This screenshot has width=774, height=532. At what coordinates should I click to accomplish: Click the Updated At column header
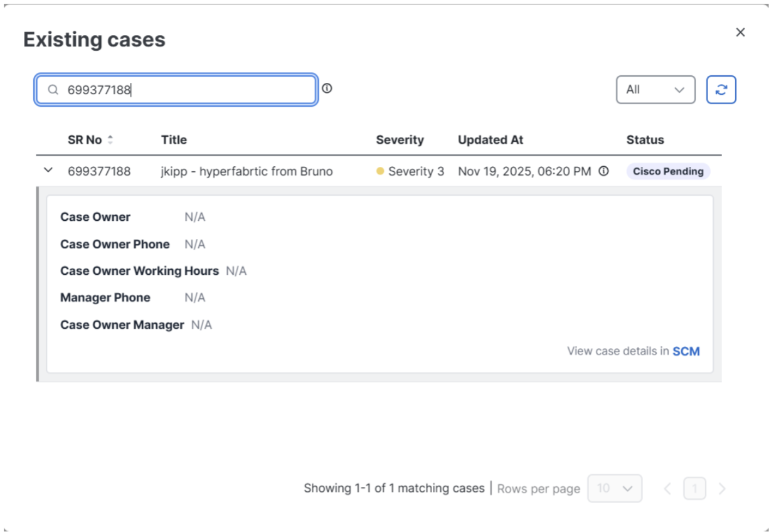pyautogui.click(x=490, y=140)
